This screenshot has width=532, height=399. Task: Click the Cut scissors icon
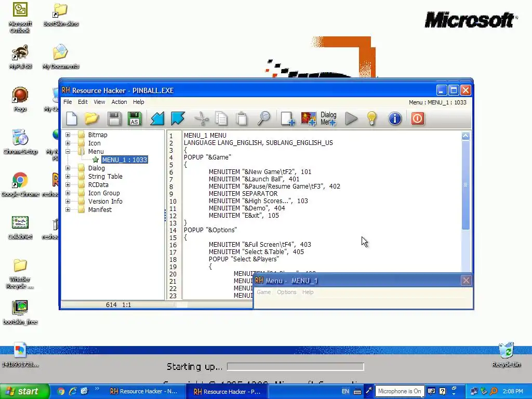pyautogui.click(x=201, y=119)
